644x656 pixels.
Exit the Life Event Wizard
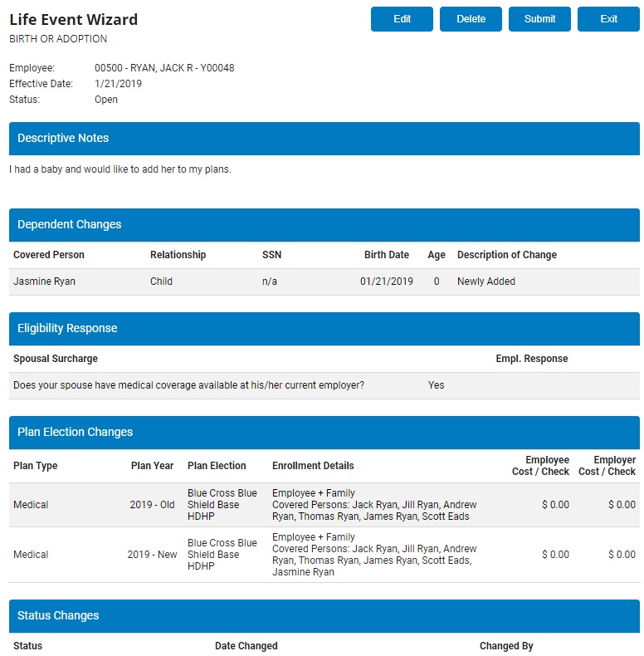click(608, 19)
